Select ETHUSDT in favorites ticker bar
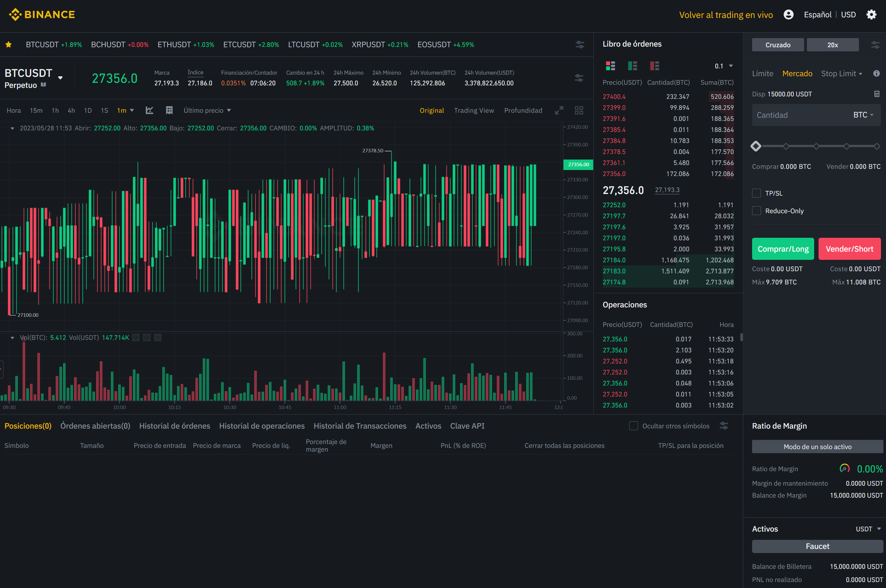 click(x=186, y=45)
